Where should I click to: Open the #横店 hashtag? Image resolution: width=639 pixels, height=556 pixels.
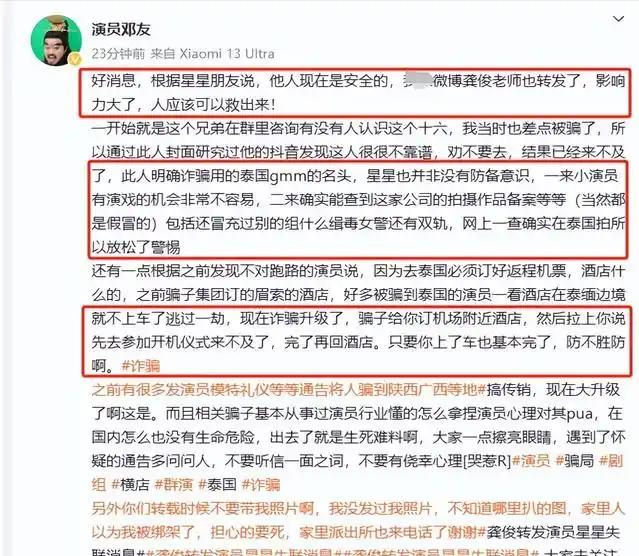tap(131, 485)
